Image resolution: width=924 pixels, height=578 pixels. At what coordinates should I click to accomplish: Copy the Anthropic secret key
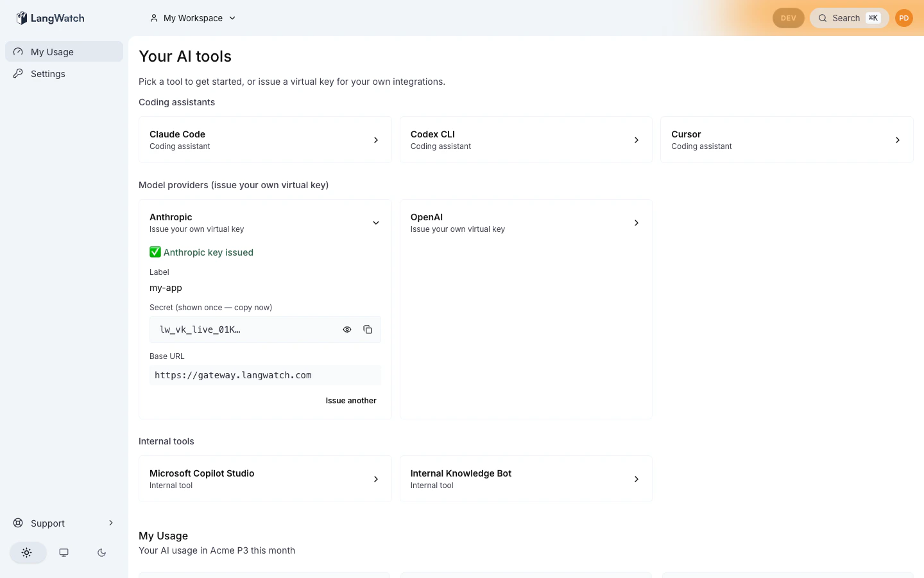pos(368,329)
